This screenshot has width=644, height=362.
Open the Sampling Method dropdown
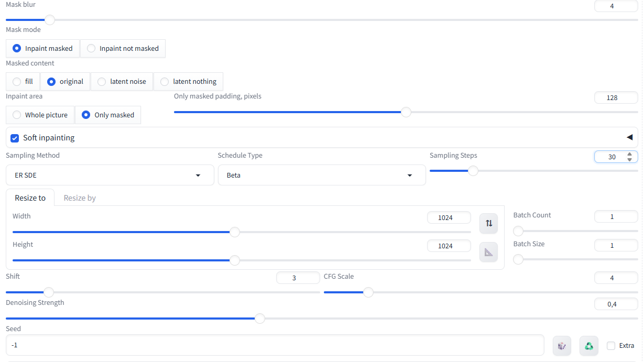click(x=110, y=175)
